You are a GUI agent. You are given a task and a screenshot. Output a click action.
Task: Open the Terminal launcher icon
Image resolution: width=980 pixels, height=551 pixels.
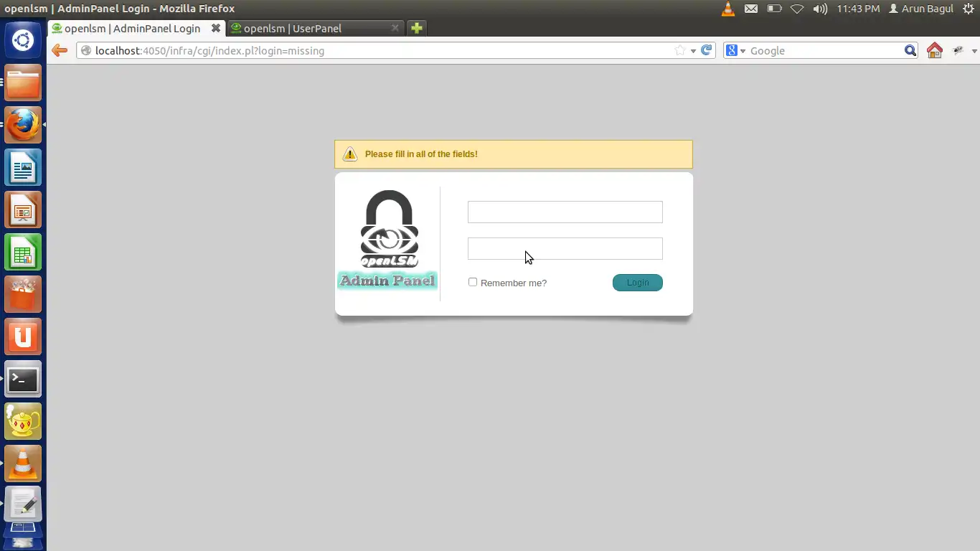click(23, 379)
